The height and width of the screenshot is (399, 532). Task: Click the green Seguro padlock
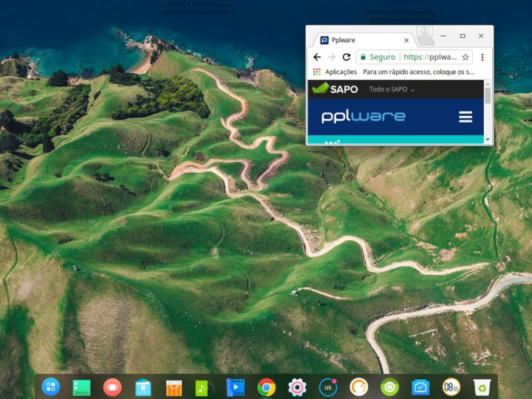coord(363,57)
